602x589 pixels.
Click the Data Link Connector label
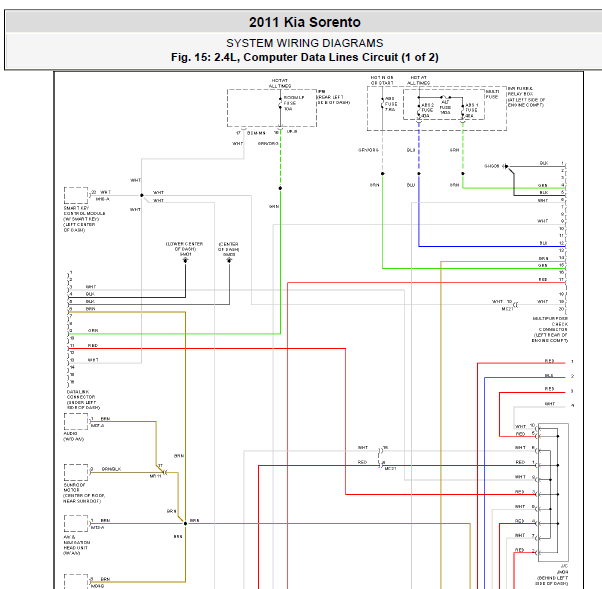pyautogui.click(x=83, y=399)
